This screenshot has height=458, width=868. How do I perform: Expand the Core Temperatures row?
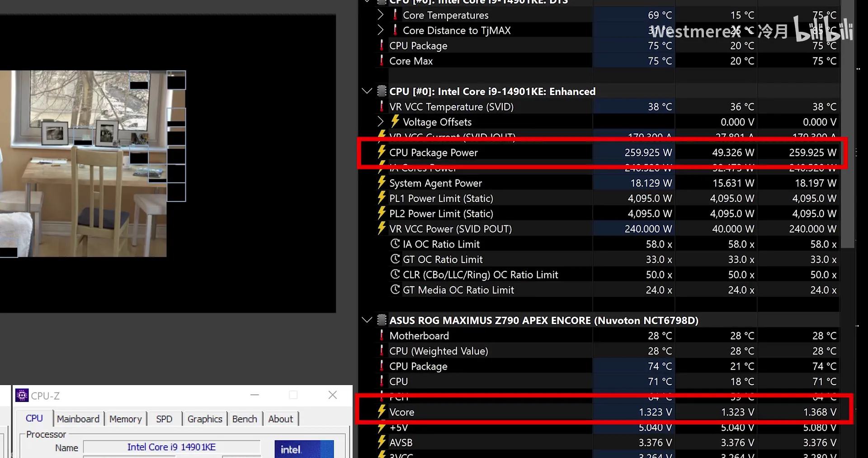pyautogui.click(x=381, y=15)
